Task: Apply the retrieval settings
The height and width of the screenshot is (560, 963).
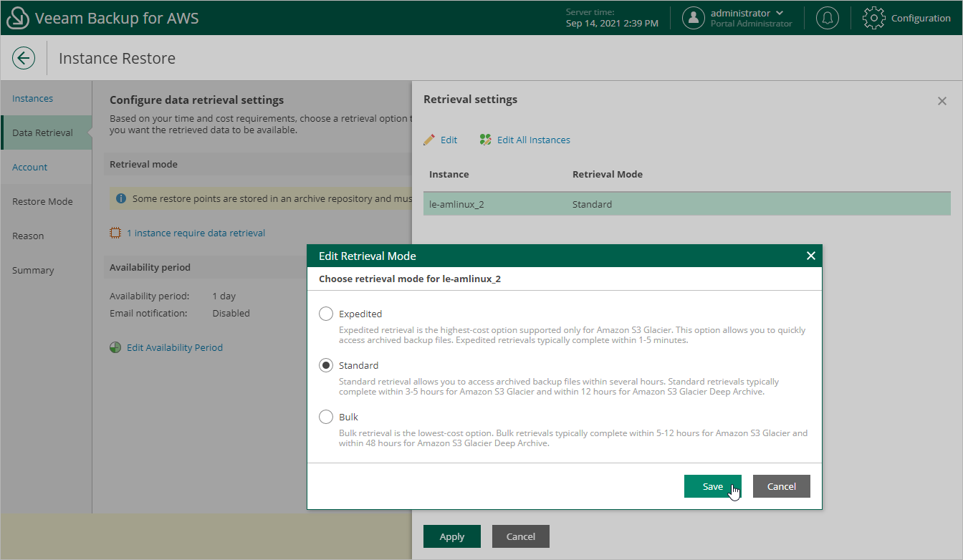Action: coord(452,536)
